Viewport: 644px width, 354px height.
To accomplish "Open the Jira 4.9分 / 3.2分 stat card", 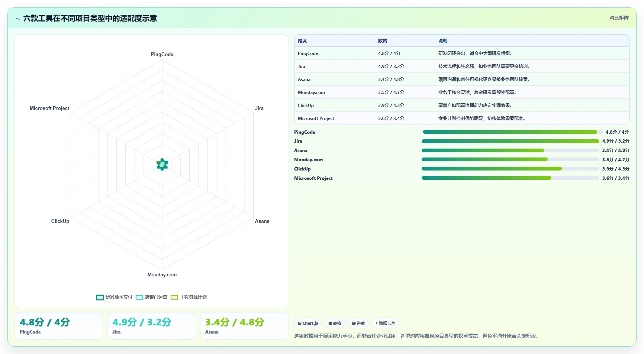I will pyautogui.click(x=152, y=326).
